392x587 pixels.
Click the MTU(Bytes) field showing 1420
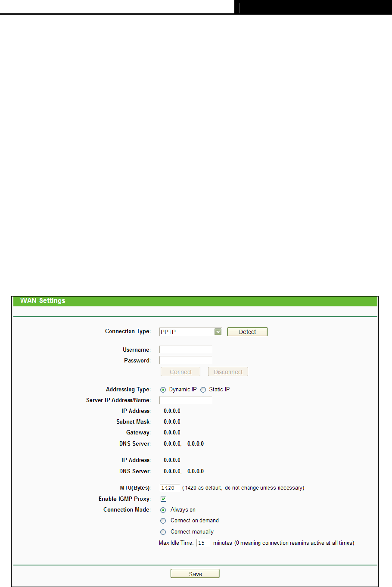coord(169,488)
